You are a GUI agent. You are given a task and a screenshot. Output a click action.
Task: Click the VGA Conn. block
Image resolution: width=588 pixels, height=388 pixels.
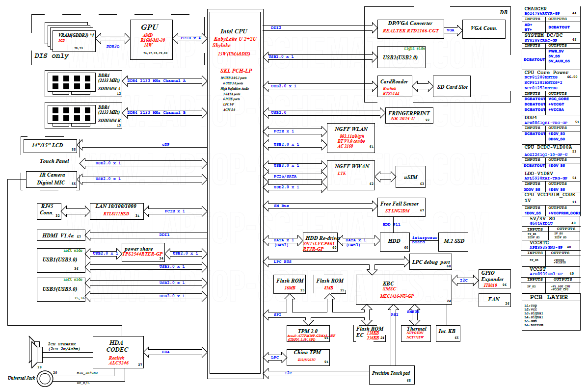tap(484, 29)
